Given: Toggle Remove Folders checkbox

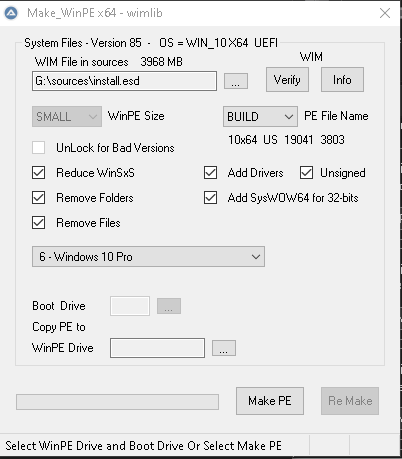Looking at the screenshot, I should [39, 198].
